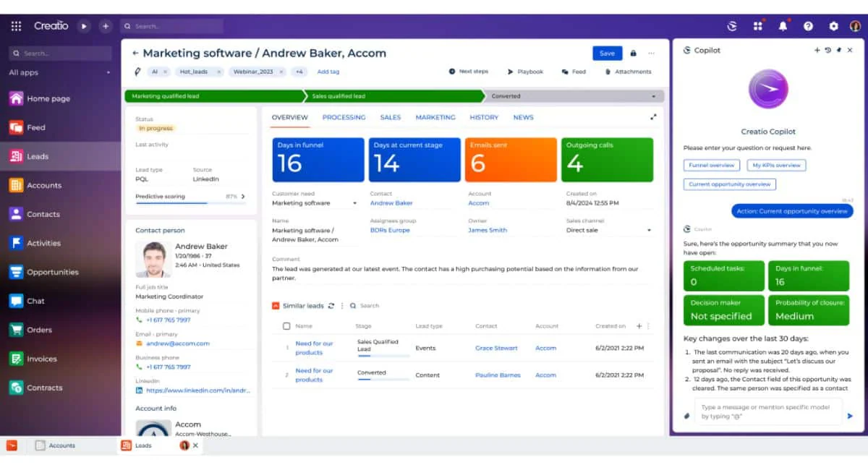Image resolution: width=868 pixels, height=470 pixels.
Task: Open Attachments
Action: click(x=628, y=72)
